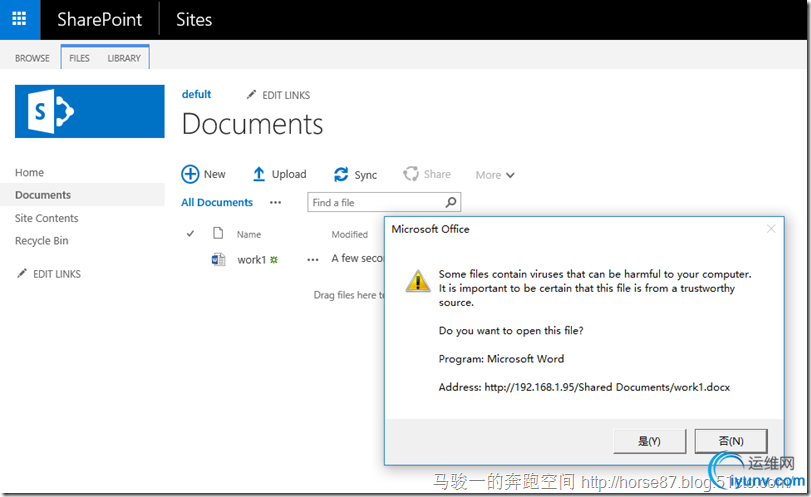811x497 pixels.
Task: Click the New document plus icon
Action: pyautogui.click(x=190, y=174)
